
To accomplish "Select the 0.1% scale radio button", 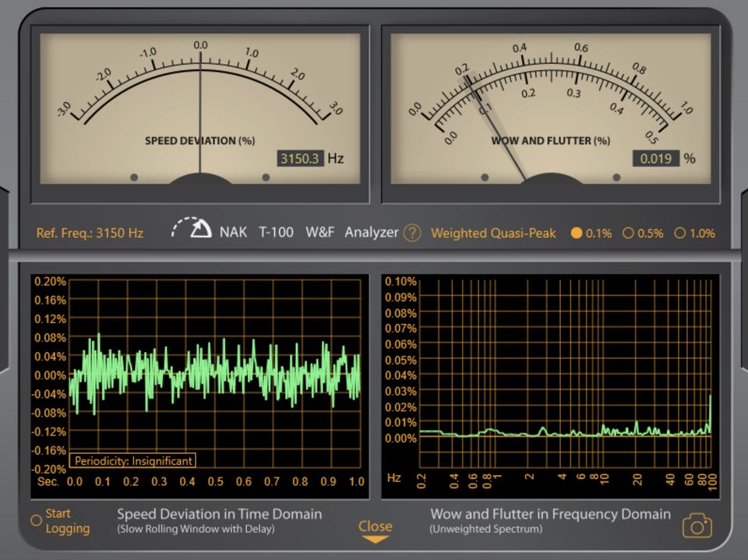I will click(x=577, y=233).
